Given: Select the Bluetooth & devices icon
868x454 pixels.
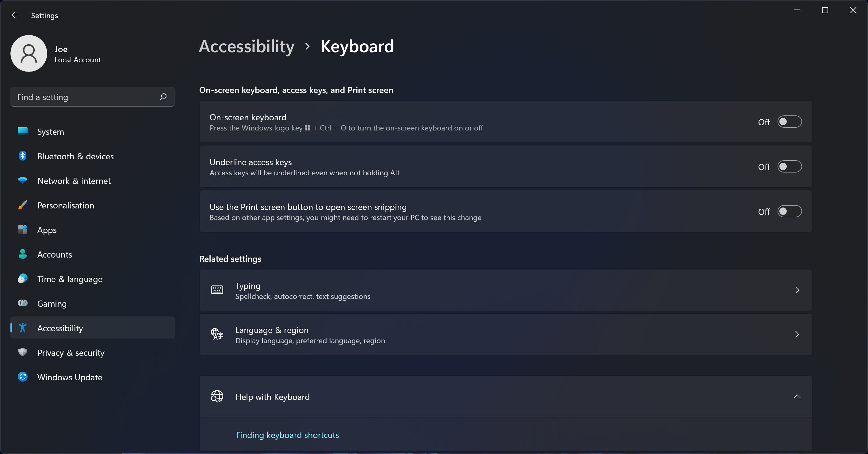Looking at the screenshot, I should 22,156.
